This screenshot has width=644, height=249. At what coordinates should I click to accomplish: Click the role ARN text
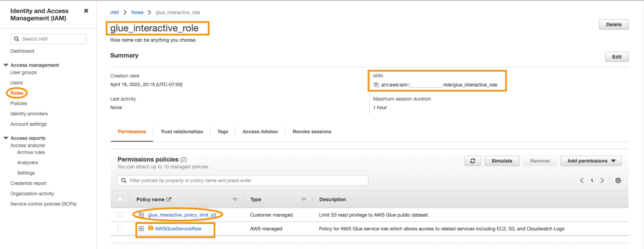click(x=439, y=85)
